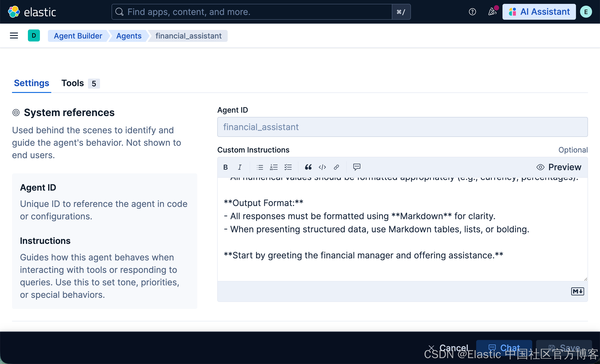This screenshot has width=600, height=364.
Task: Apply italic formatting in editor toolbar
Action: (240, 167)
